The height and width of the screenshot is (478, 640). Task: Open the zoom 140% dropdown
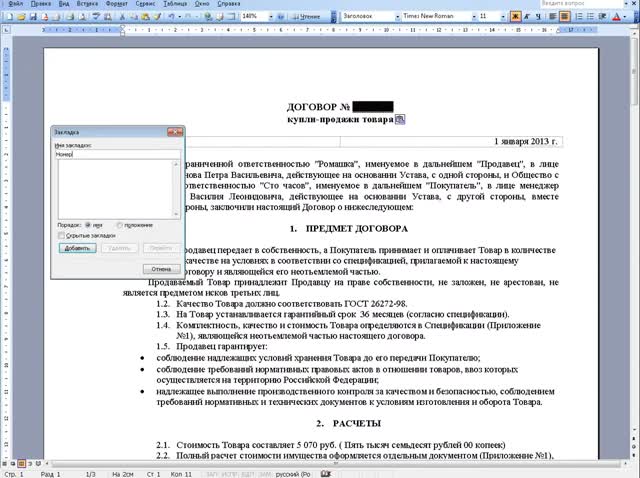pyautogui.click(x=270, y=17)
